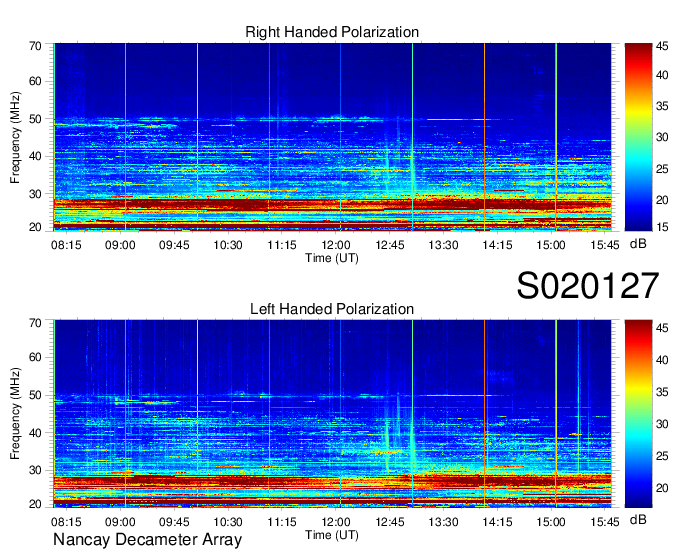Viewport: 680px width, 552px height.
Task: Click the 40 frequency tick on Right Handed plot
Action: pyautogui.click(x=36, y=157)
